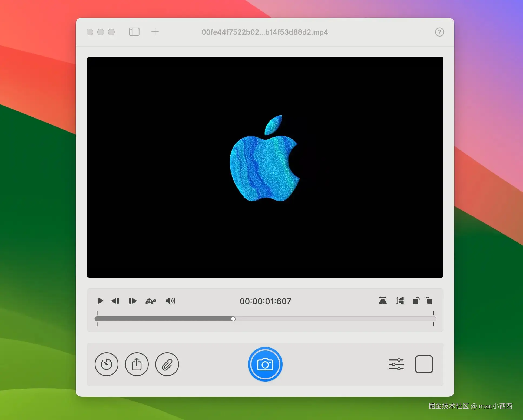Toggle the sidebar panel
Image resolution: width=523 pixels, height=420 pixels.
[134, 32]
